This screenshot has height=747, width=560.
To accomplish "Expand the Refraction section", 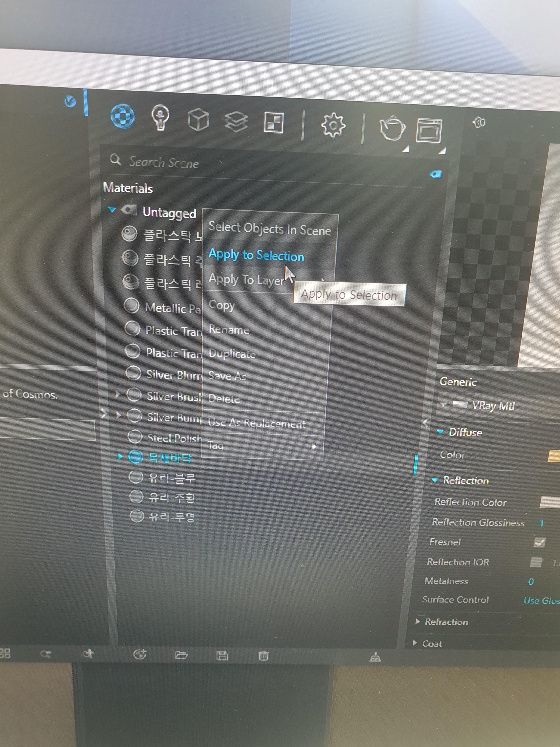I will tap(418, 621).
